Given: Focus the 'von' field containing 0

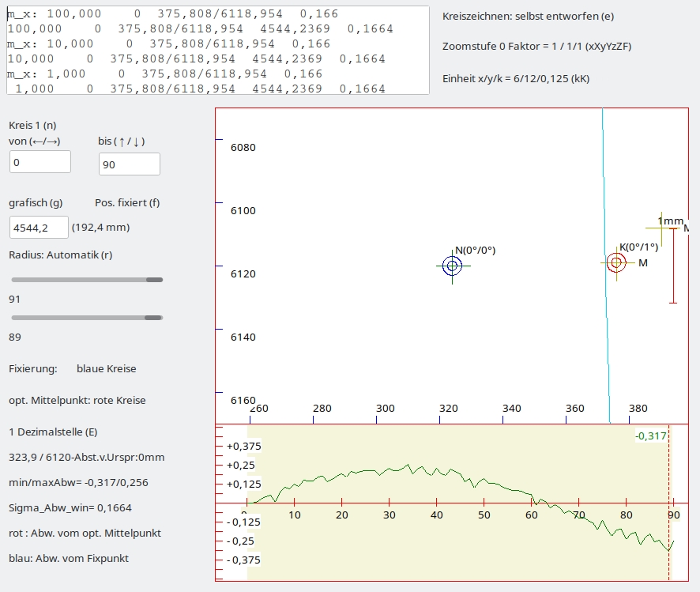Looking at the screenshot, I should (x=40, y=162).
